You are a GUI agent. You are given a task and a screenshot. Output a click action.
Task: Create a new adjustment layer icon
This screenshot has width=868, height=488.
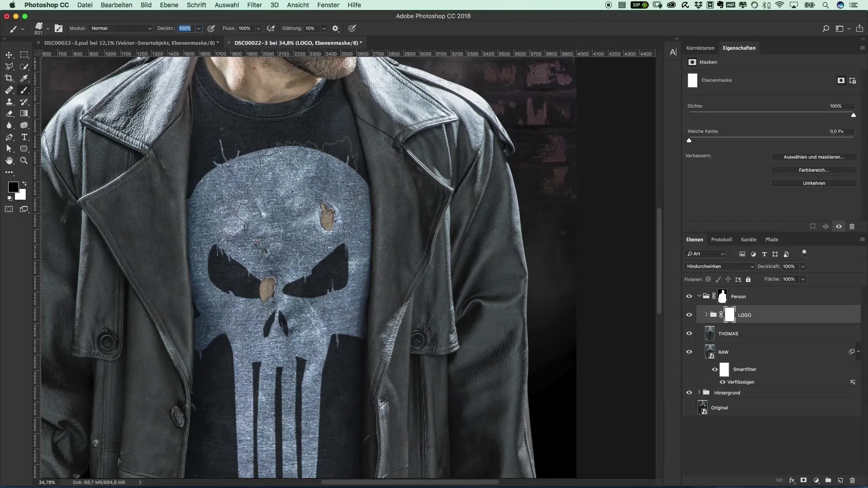pyautogui.click(x=816, y=480)
